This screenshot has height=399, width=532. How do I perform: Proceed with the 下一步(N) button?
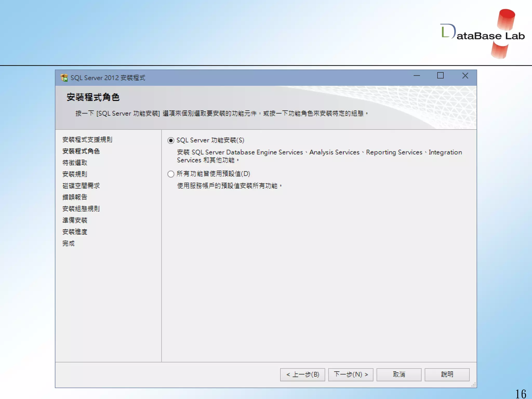[351, 375]
